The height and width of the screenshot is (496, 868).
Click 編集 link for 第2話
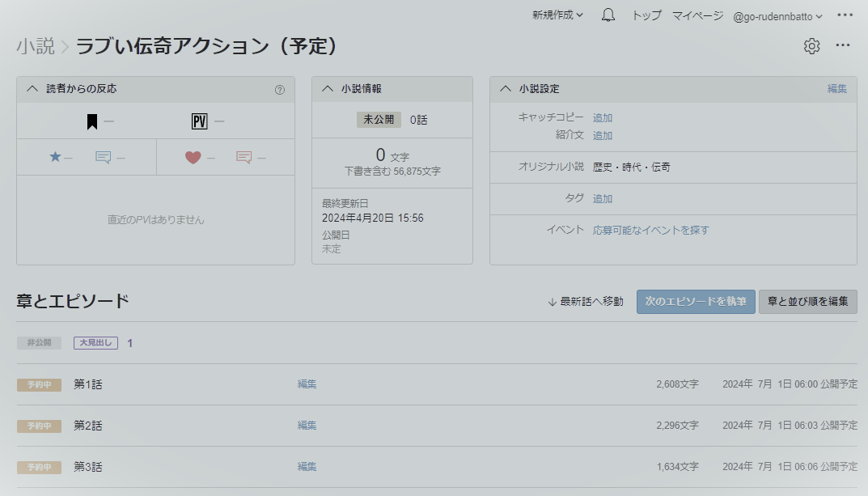coord(307,426)
